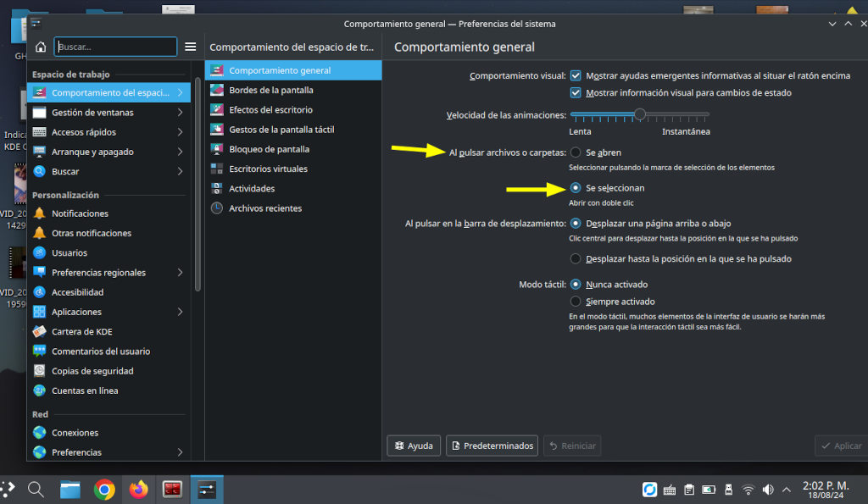The image size is (868, 504).
Task: Open the Gestión de ventanas category
Action: coord(108,113)
